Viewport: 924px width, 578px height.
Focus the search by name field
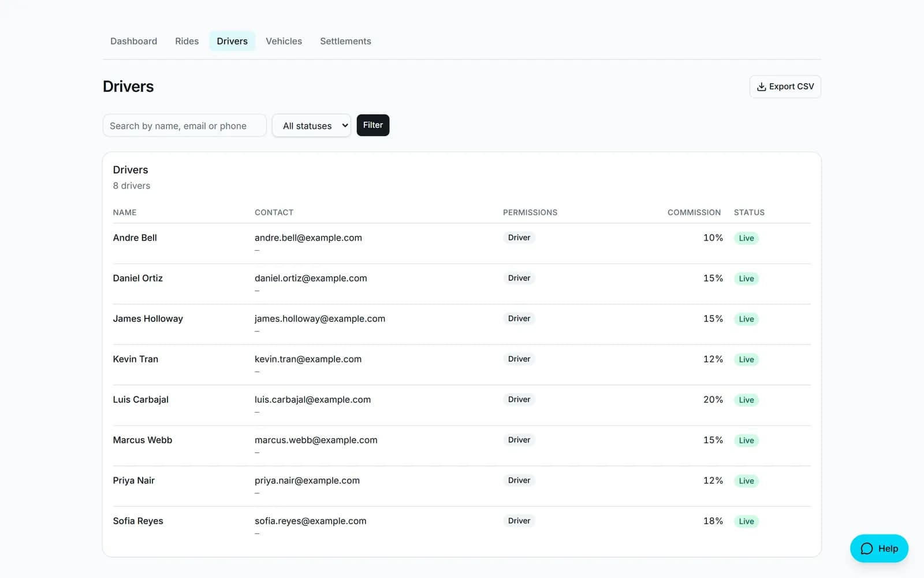[184, 125]
